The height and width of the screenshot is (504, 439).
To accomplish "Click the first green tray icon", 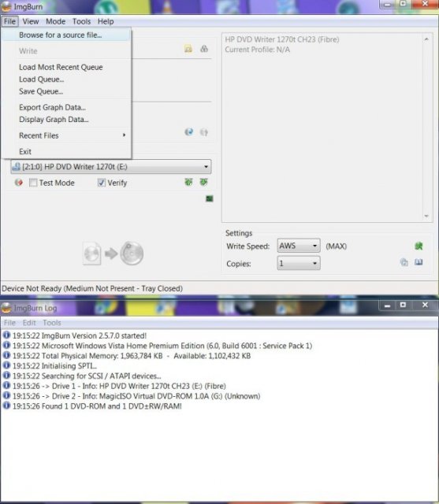I will pos(188,182).
